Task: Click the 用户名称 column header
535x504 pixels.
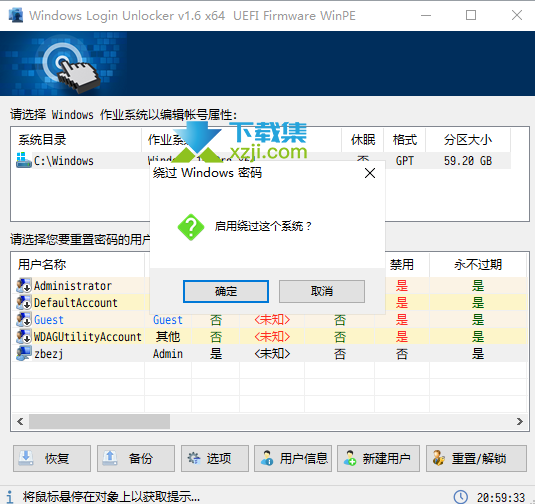Action: [x=78, y=264]
